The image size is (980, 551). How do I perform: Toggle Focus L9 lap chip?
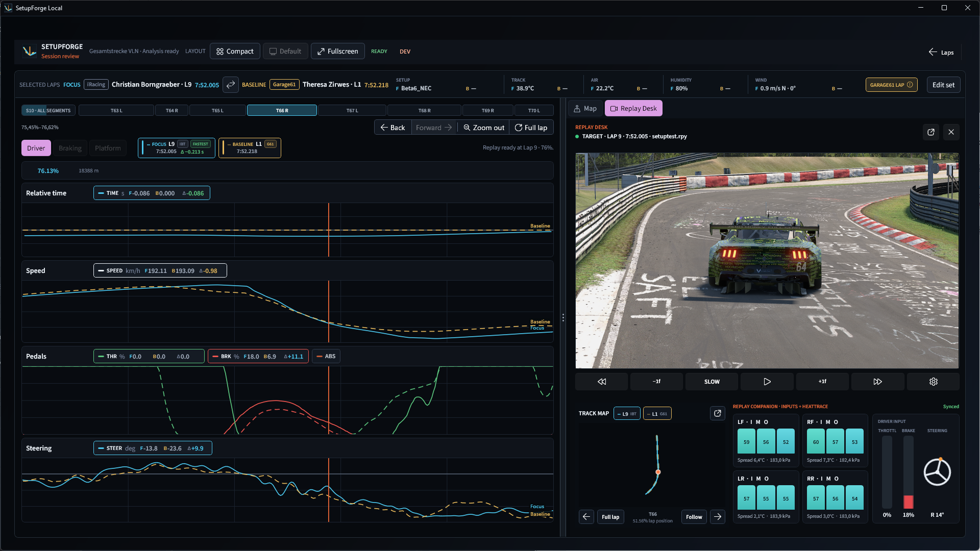[x=177, y=148]
